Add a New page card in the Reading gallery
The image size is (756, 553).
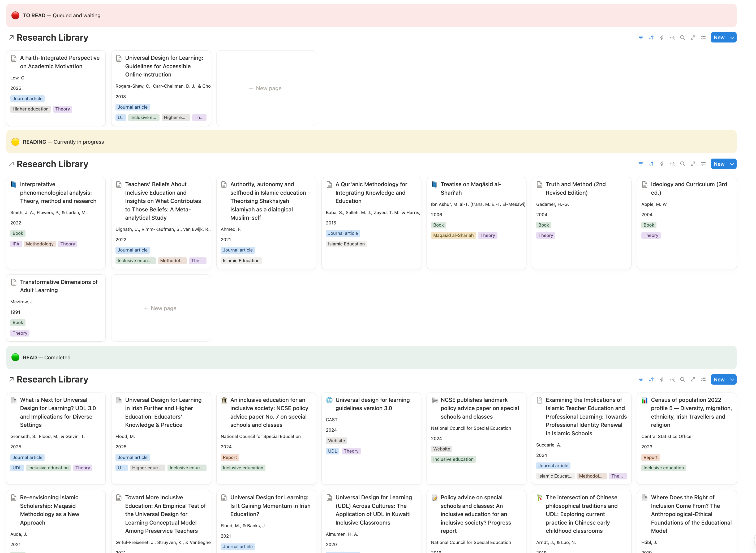pyautogui.click(x=161, y=308)
